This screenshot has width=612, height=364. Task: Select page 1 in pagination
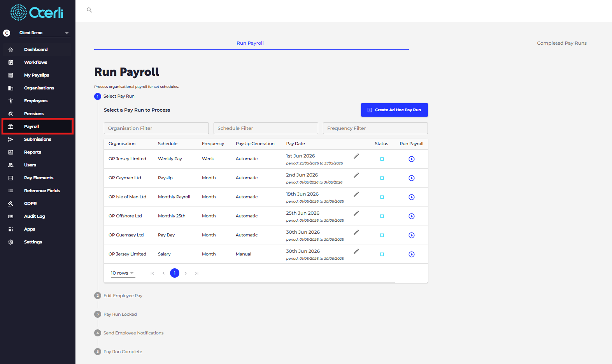[x=175, y=273]
